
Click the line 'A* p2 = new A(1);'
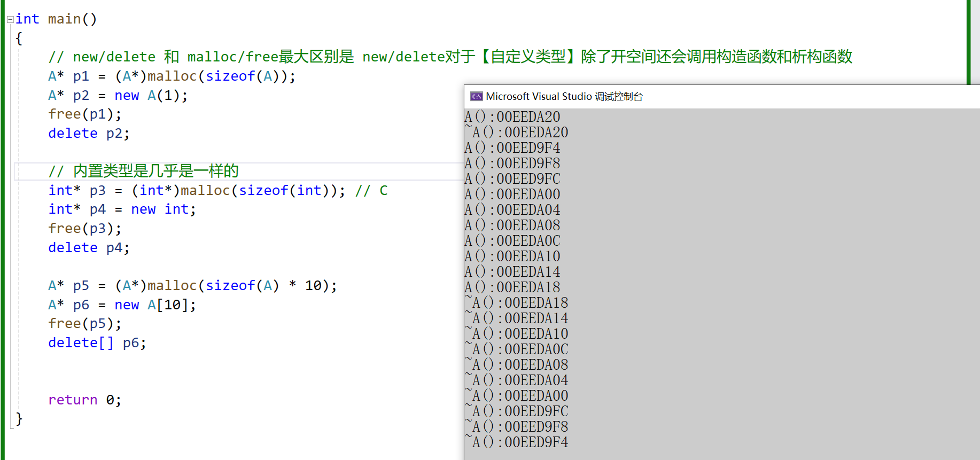pos(118,96)
